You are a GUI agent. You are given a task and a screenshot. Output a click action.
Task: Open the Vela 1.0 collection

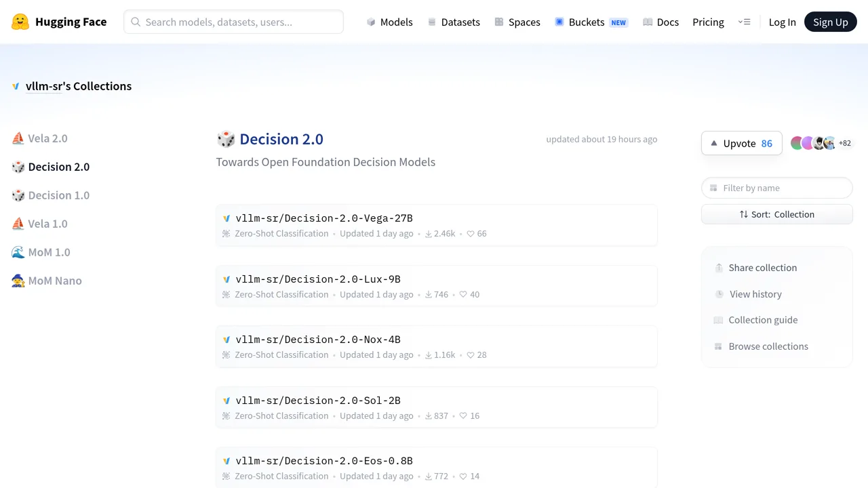(40, 224)
